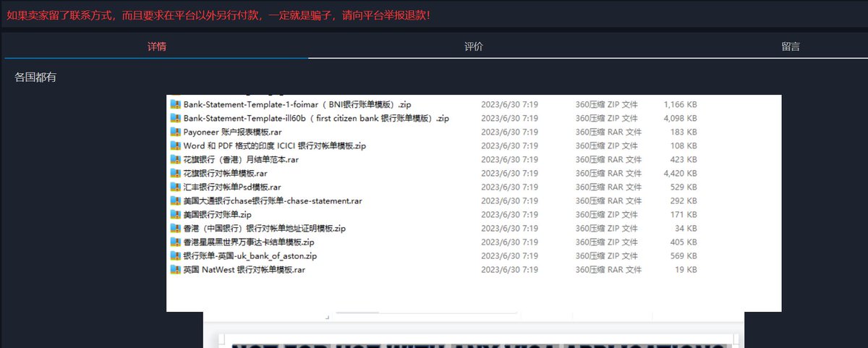Click archive icon for Bank-Statement-Template-1-foimar zip
The width and height of the screenshot is (868, 348).
[x=174, y=104]
